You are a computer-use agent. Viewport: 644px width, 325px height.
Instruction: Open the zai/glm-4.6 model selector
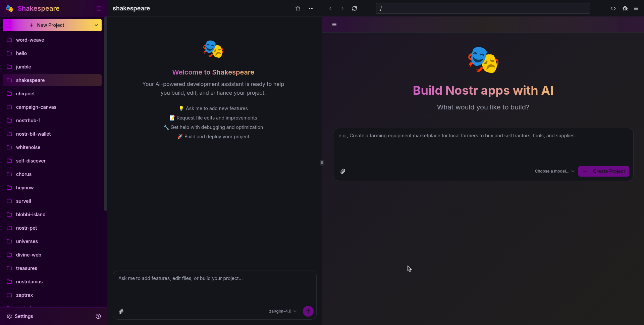[x=283, y=311]
